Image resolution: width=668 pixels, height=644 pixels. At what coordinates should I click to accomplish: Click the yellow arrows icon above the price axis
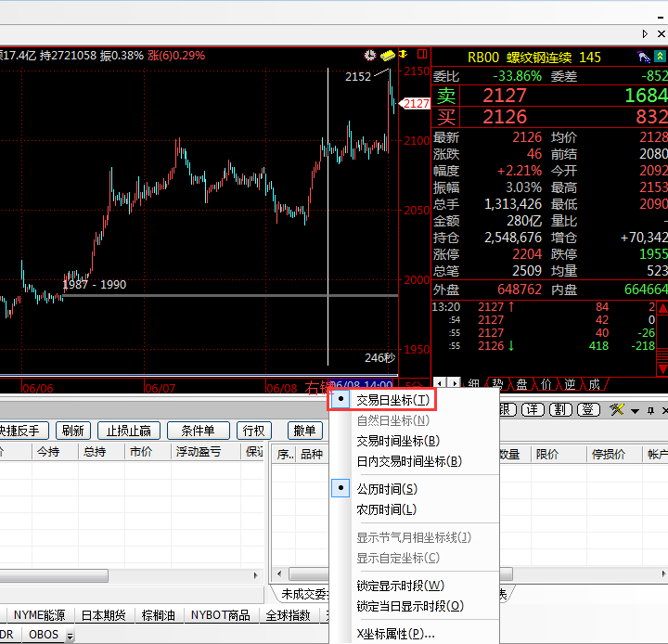403,56
